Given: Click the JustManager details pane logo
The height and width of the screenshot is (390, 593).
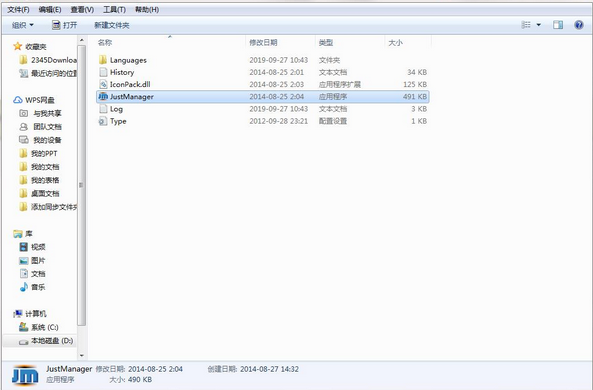Looking at the screenshot, I should pos(25,375).
